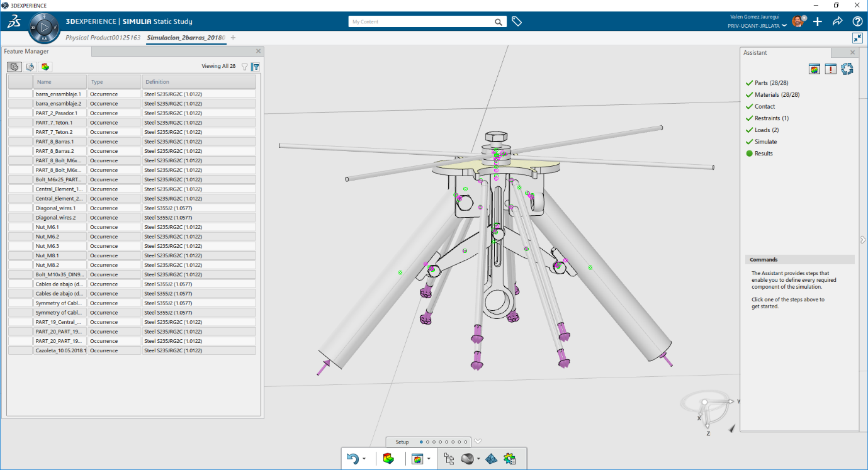The image size is (868, 470).
Task: Select Nut_M6.3 row
Action: pos(132,246)
